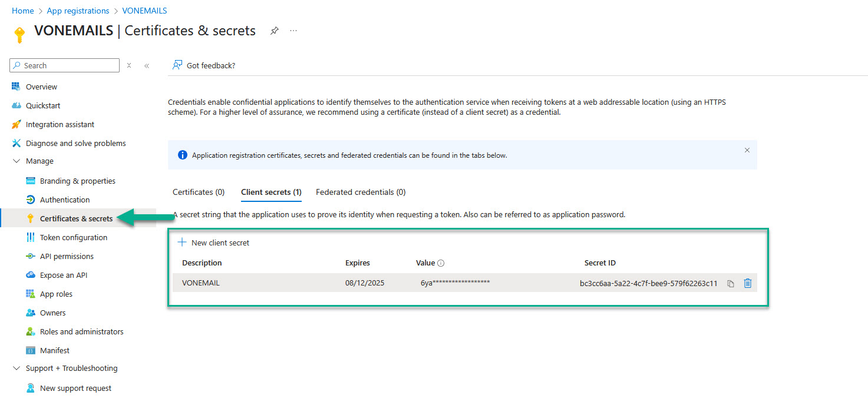
Task: Click the 08/12/2025 expiry date
Action: coord(365,283)
